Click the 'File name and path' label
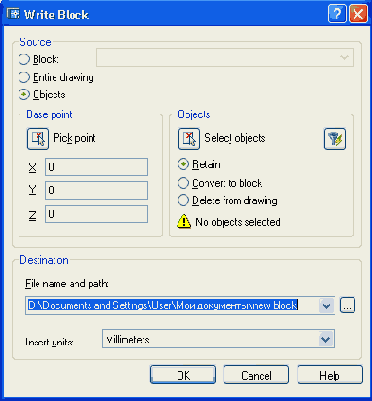372x401 pixels. point(67,284)
